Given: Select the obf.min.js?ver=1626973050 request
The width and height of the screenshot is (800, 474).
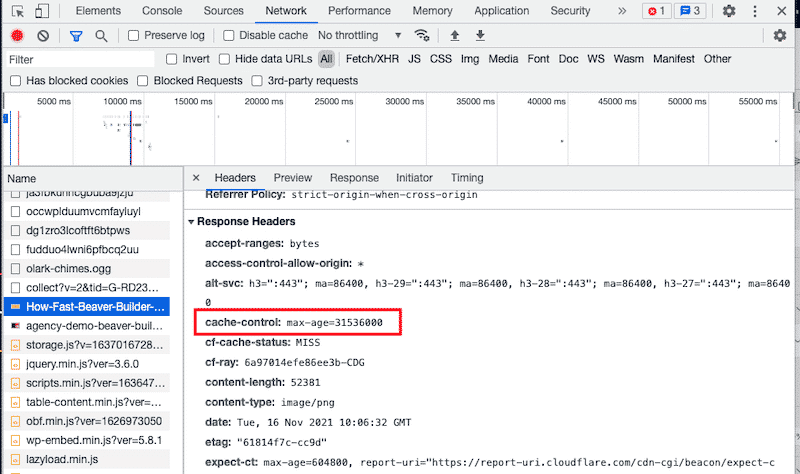Looking at the screenshot, I should pos(94,421).
